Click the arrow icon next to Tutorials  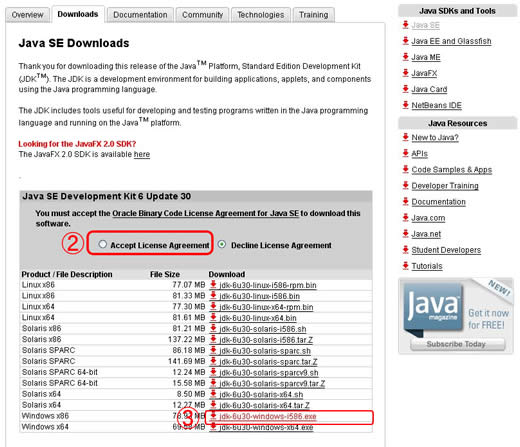point(406,266)
